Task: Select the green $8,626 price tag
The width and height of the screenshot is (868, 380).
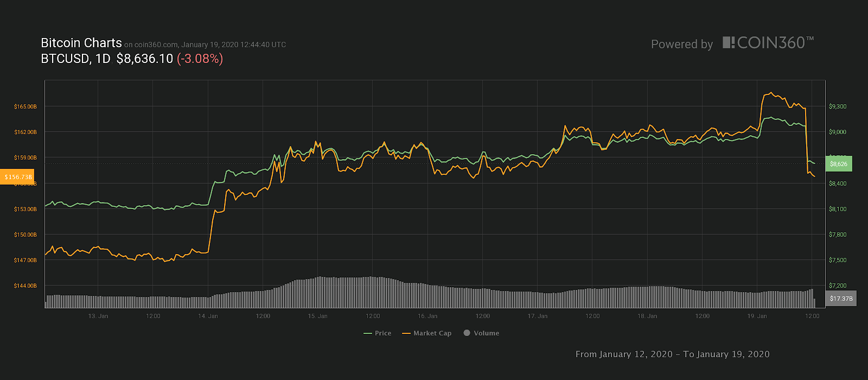Action: [x=838, y=164]
